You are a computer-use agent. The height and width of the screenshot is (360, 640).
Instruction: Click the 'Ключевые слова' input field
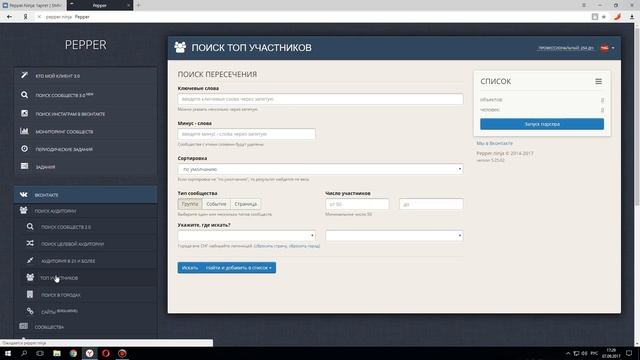pos(320,99)
